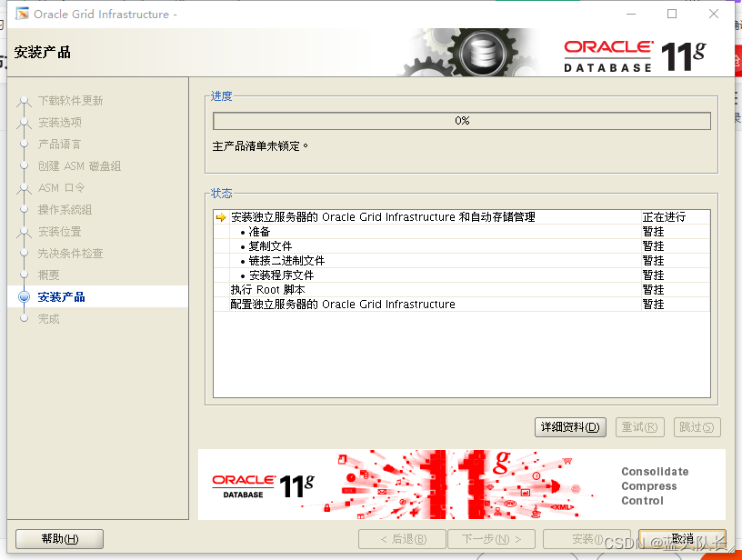Select the ASM 口令 step
This screenshot has width=742, height=560.
[x=62, y=188]
